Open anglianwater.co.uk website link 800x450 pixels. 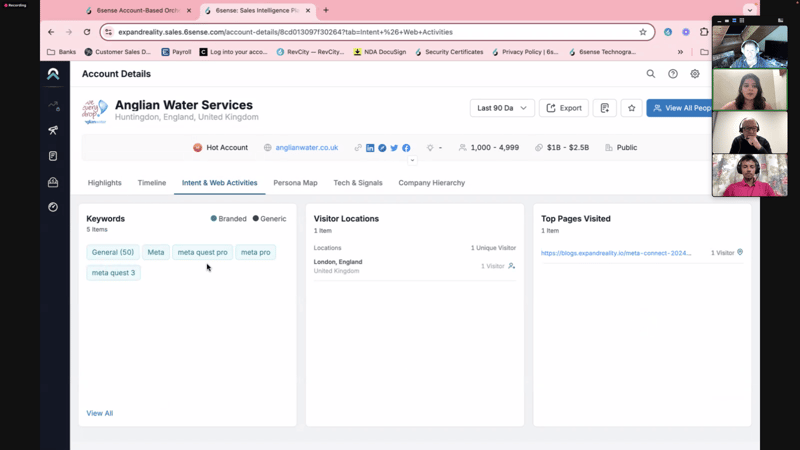(307, 147)
